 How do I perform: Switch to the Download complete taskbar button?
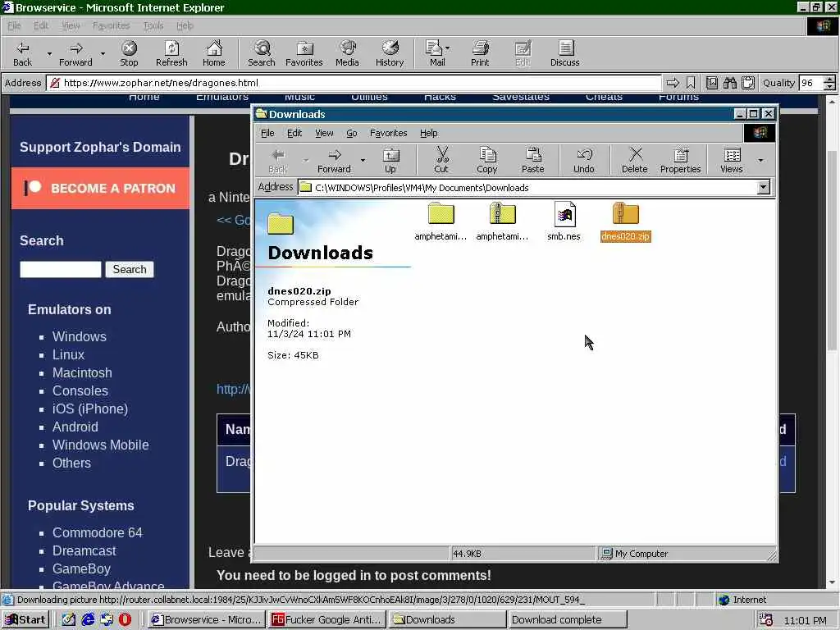coord(567,619)
